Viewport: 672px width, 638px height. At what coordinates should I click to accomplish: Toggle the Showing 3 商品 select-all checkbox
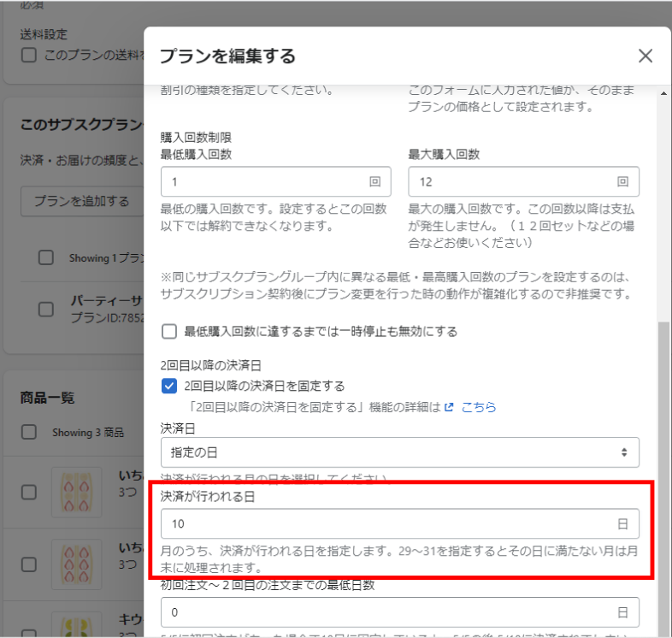[x=29, y=432]
